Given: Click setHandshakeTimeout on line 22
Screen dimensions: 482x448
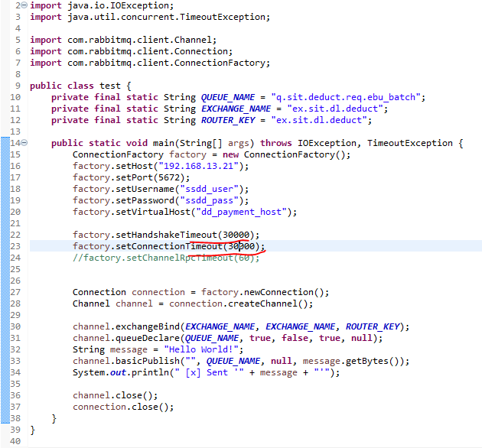Looking at the screenshot, I should click(x=166, y=235).
